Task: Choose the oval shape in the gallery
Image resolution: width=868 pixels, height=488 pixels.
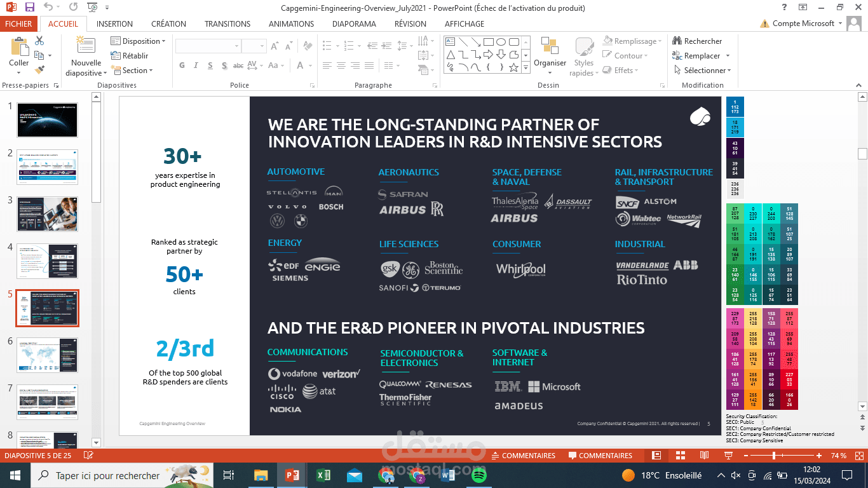Action: coord(501,41)
